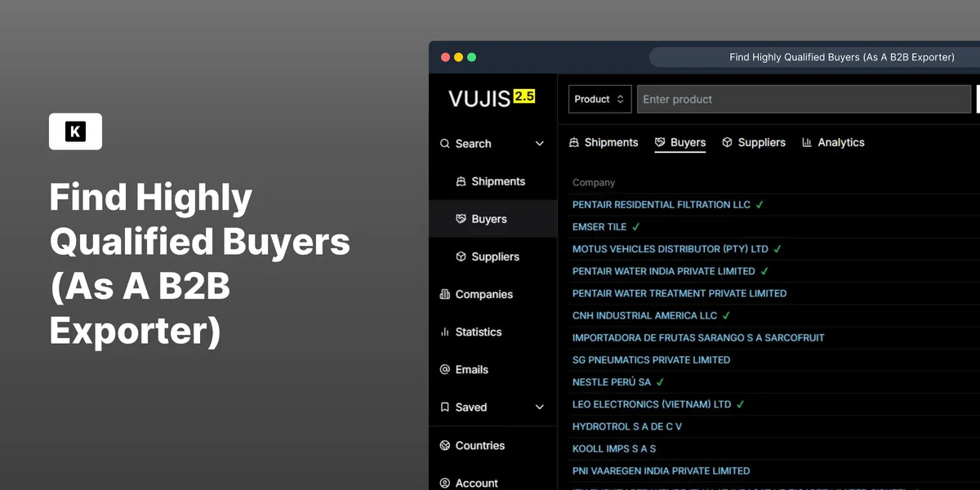The image size is (980, 490).
Task: Click verified checkmark next to NESTLE PERÚ SA
Action: (x=661, y=382)
